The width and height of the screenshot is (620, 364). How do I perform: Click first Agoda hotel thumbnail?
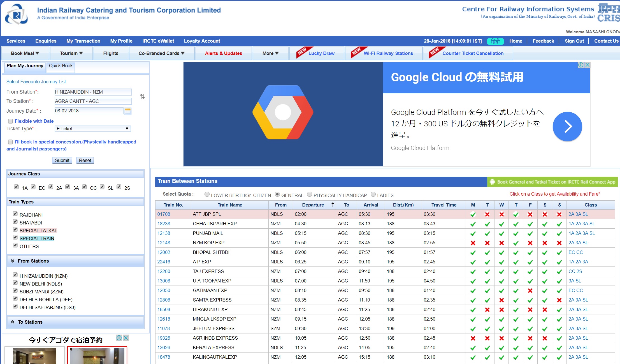pos(34,356)
